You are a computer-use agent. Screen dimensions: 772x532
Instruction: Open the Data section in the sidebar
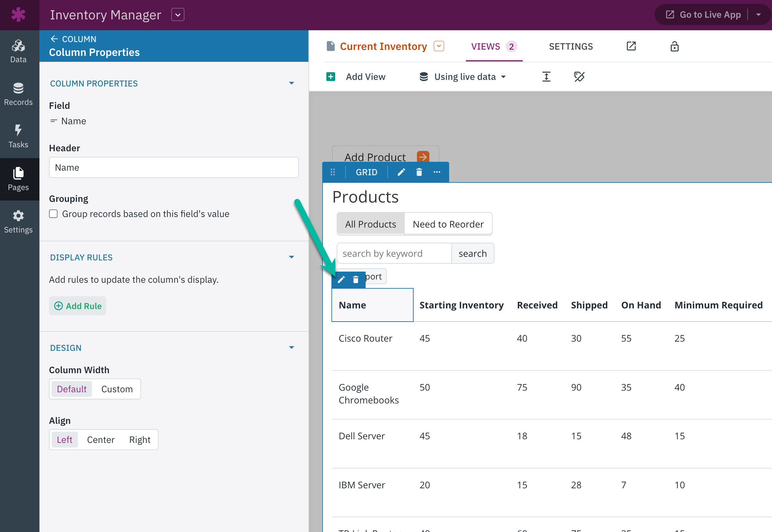pos(18,51)
